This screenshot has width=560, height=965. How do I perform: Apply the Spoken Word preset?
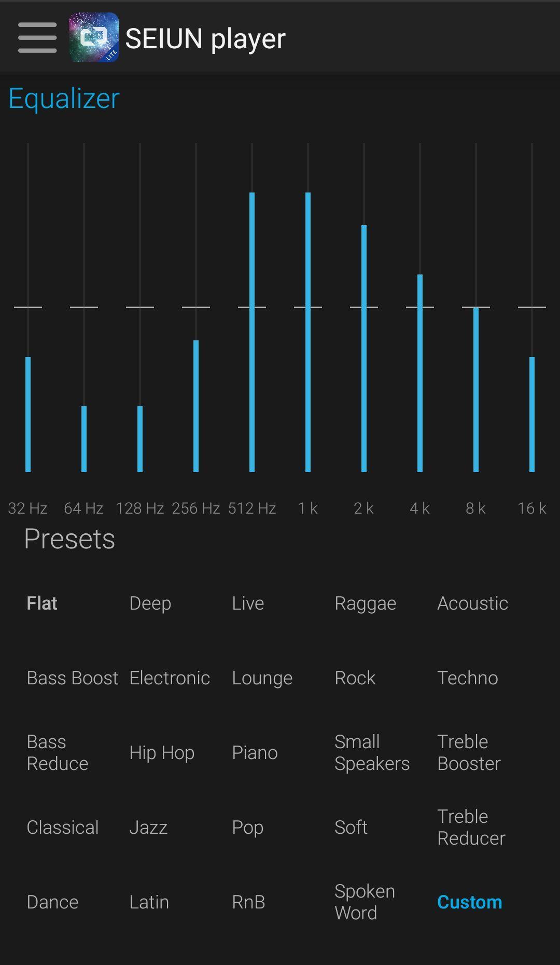(x=365, y=902)
